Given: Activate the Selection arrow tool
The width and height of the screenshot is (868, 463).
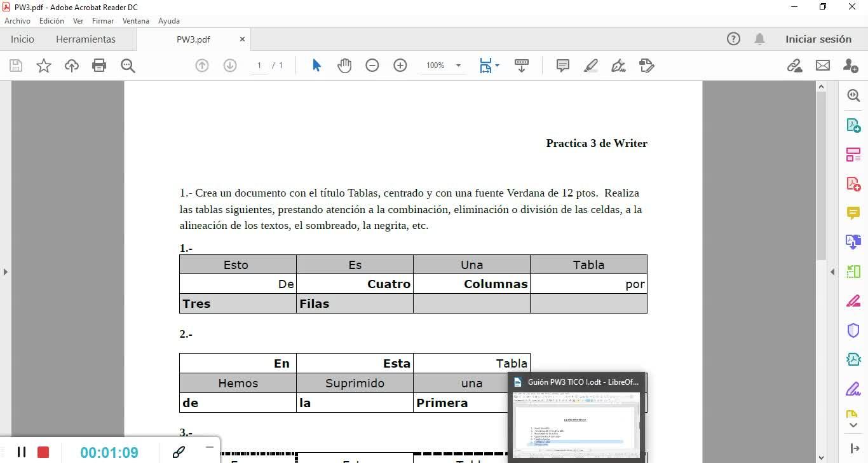Looking at the screenshot, I should (x=316, y=66).
